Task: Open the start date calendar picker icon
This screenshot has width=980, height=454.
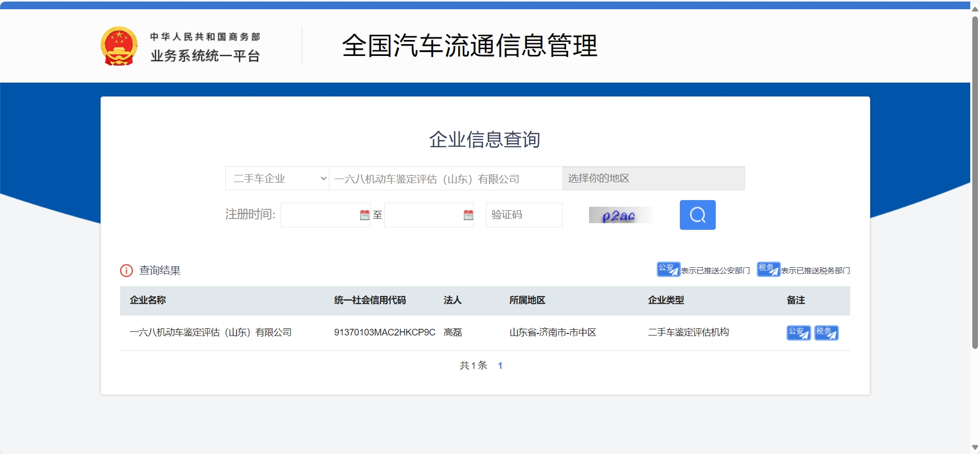Action: [x=364, y=215]
